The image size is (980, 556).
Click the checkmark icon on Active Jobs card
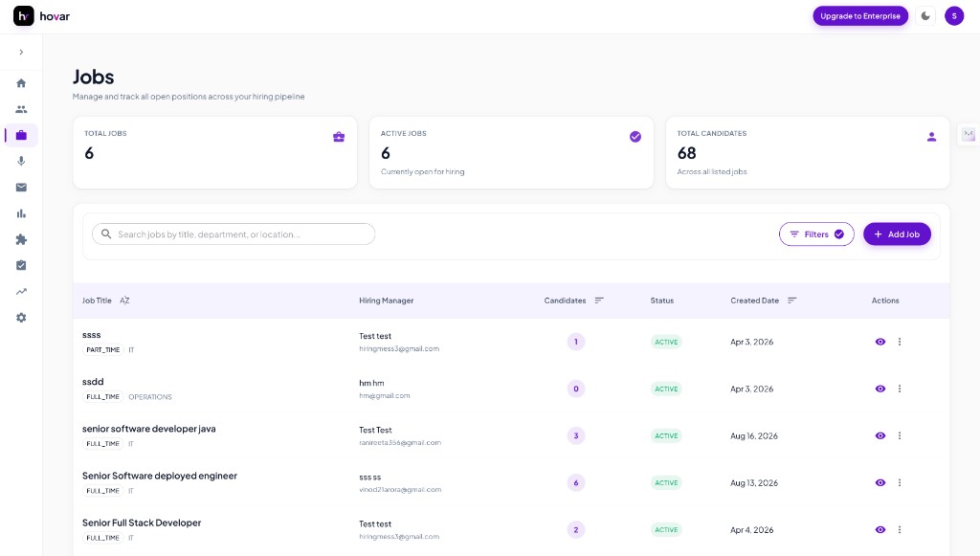tap(635, 137)
